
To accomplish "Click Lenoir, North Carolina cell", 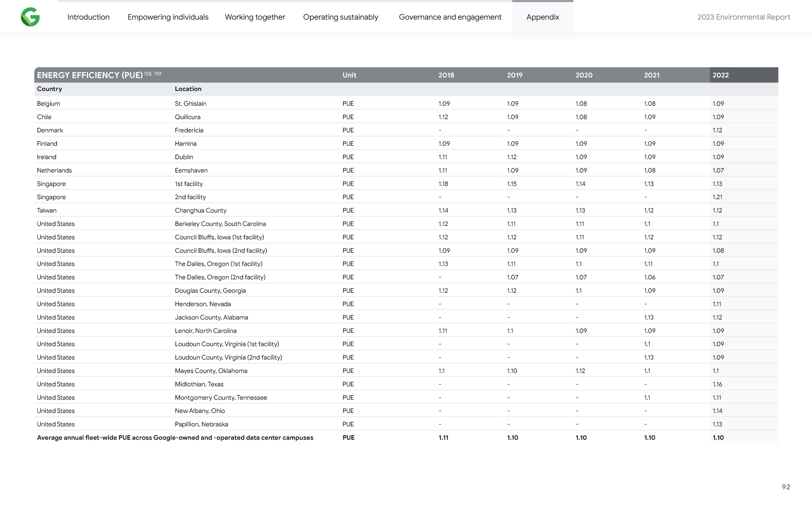I will [x=205, y=330].
